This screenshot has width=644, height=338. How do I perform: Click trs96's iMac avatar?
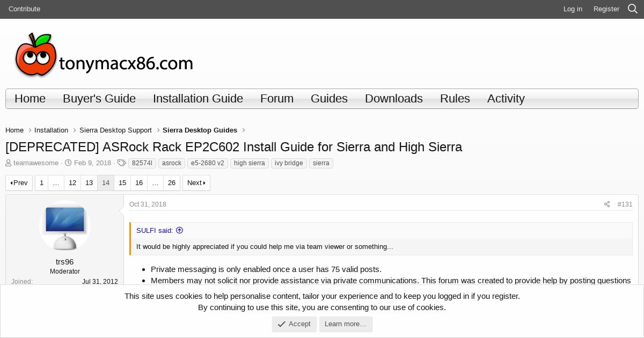pos(65,226)
